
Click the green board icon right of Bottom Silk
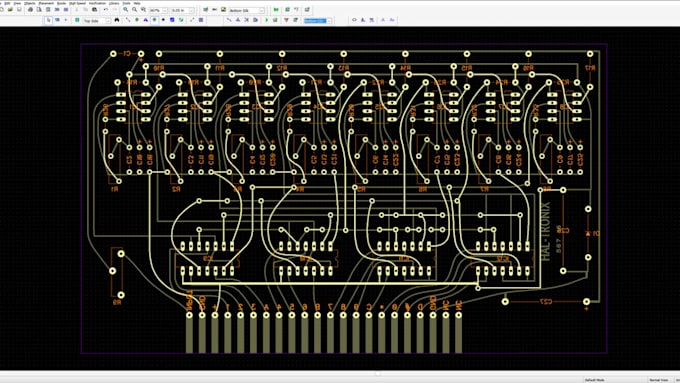click(276, 10)
